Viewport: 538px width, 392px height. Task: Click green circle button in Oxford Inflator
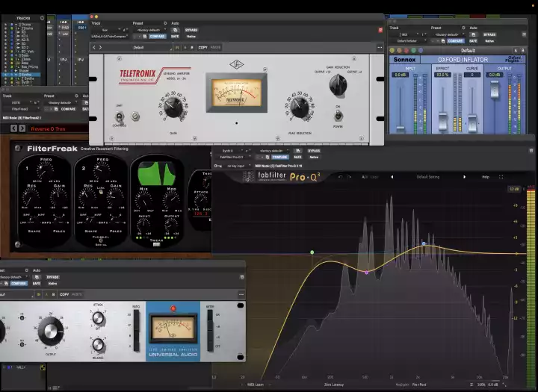click(x=413, y=51)
